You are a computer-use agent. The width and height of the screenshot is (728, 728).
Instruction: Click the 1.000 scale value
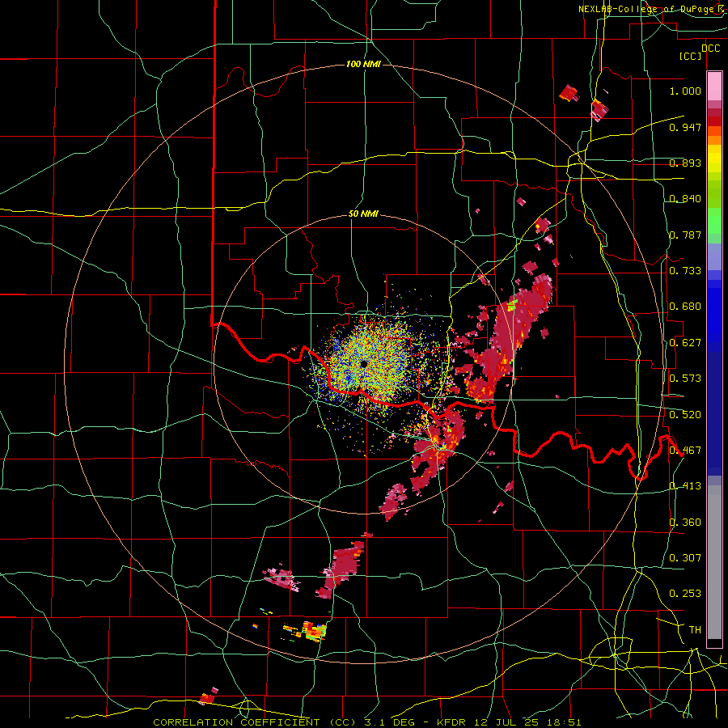tap(685, 91)
